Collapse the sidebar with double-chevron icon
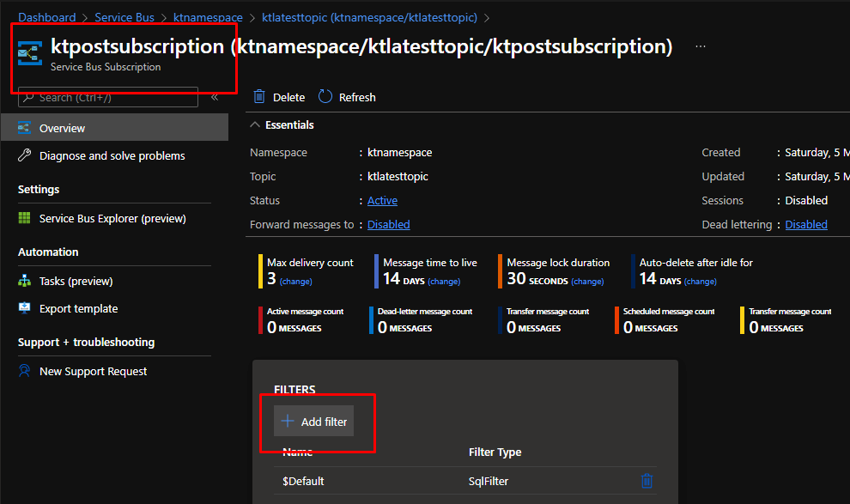This screenshot has width=850, height=504. [x=215, y=98]
